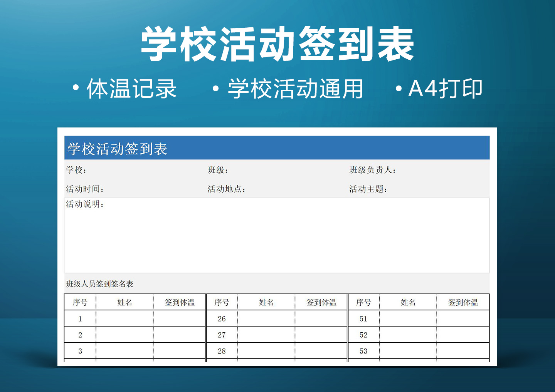Click inside the 活动说明: description box
The image size is (555, 392).
(277, 236)
